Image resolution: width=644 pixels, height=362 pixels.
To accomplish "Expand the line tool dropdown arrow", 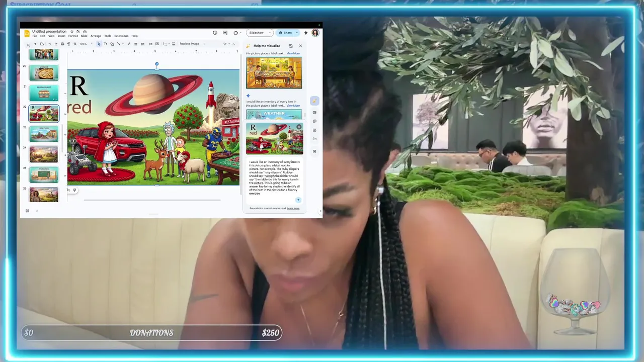I will pos(123,44).
